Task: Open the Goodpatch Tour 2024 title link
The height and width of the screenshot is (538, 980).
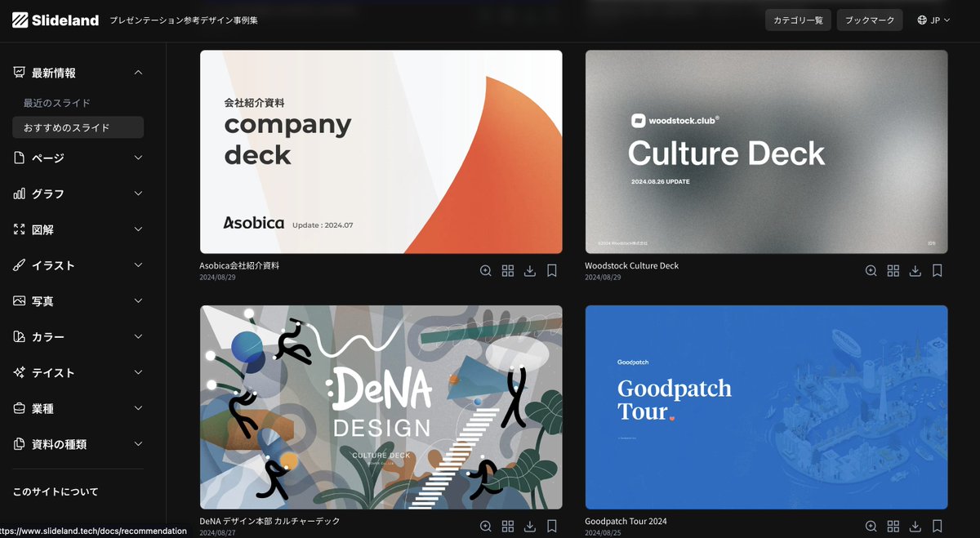Action: [626, 521]
